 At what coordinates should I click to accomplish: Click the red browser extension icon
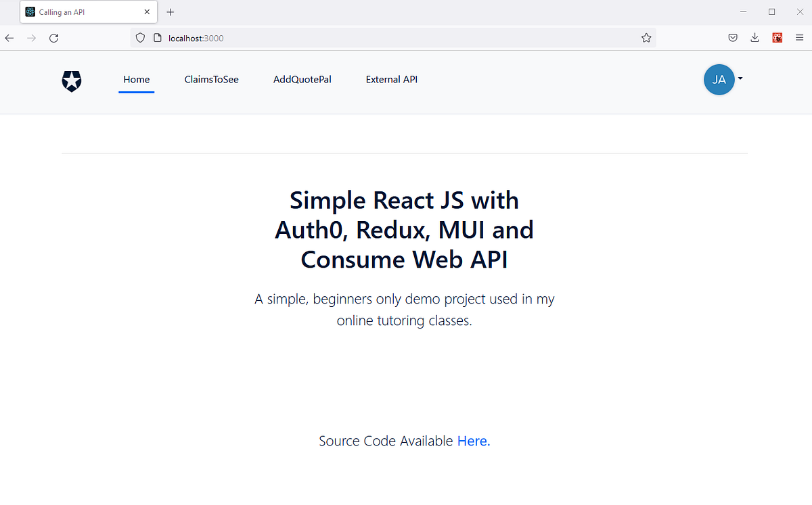click(x=777, y=37)
